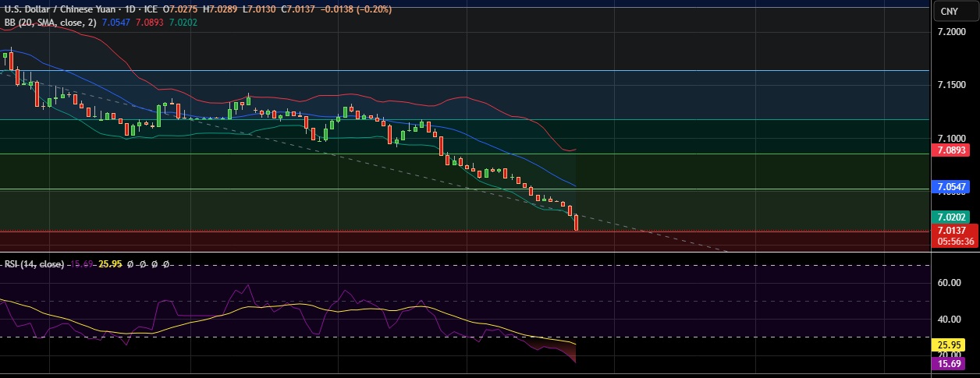The height and width of the screenshot is (378, 980).
Task: Click the red BB value 7.0893 in legend
Action: (x=151, y=23)
